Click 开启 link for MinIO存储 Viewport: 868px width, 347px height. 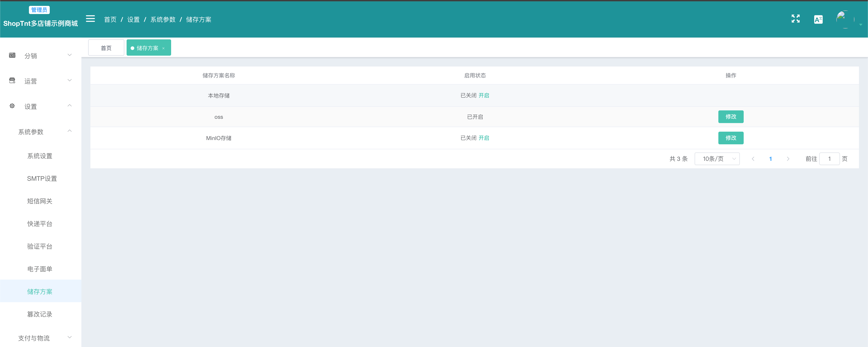pyautogui.click(x=484, y=138)
